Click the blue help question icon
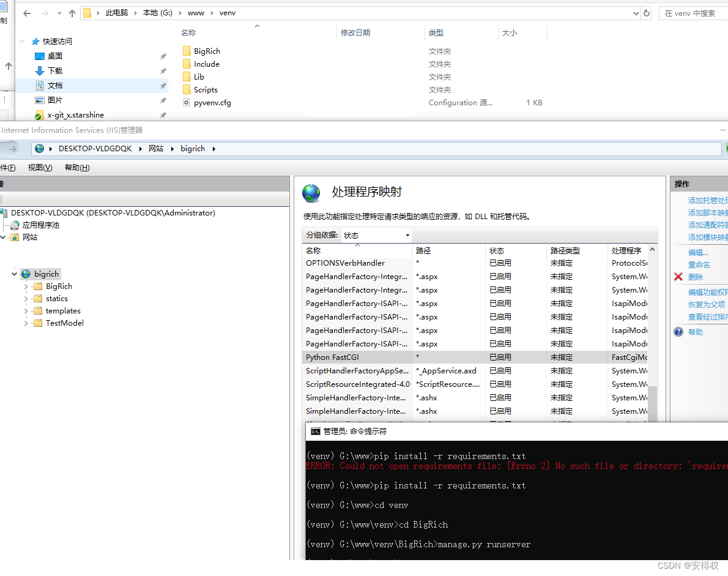 tap(678, 332)
